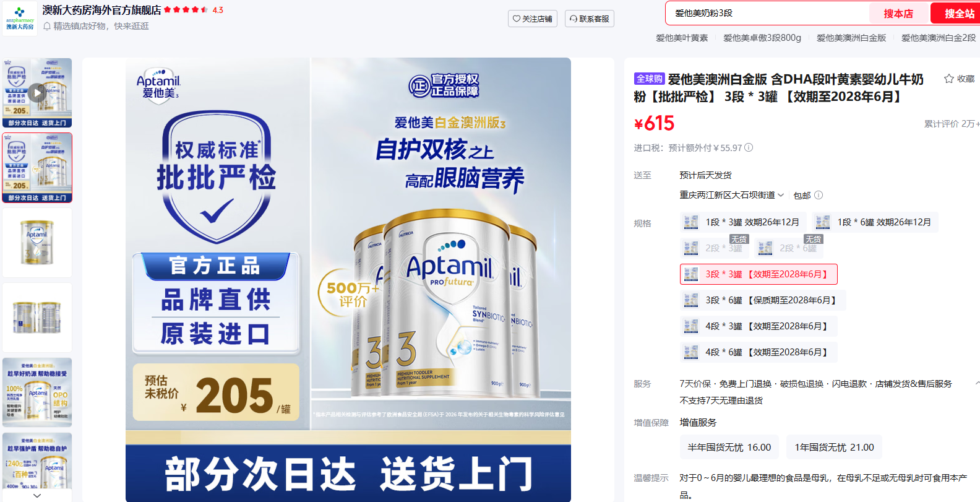Click suggested search 爱他美澳洲白金2段
980x502 pixels.
click(939, 38)
